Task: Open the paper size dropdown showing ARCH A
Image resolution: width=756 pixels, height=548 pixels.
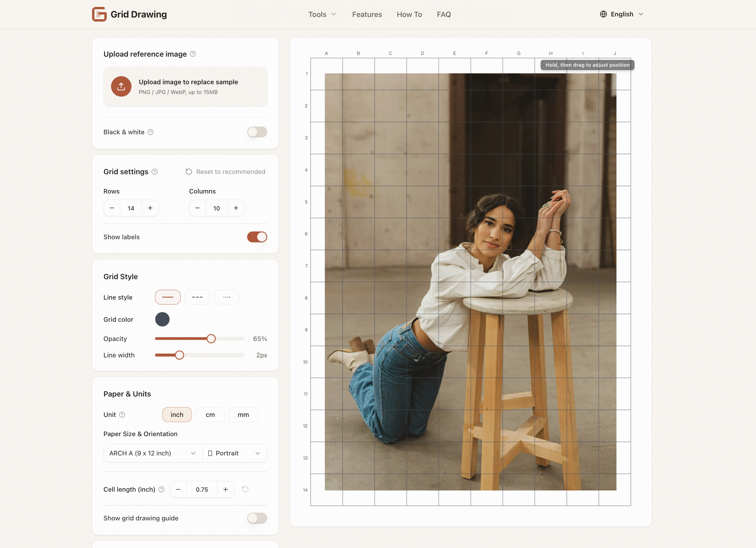Action: (x=152, y=453)
